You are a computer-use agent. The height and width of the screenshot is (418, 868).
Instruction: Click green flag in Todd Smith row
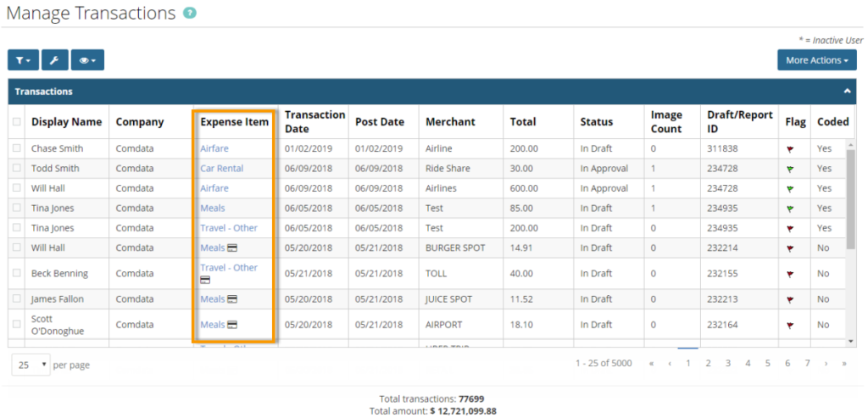pyautogui.click(x=790, y=169)
